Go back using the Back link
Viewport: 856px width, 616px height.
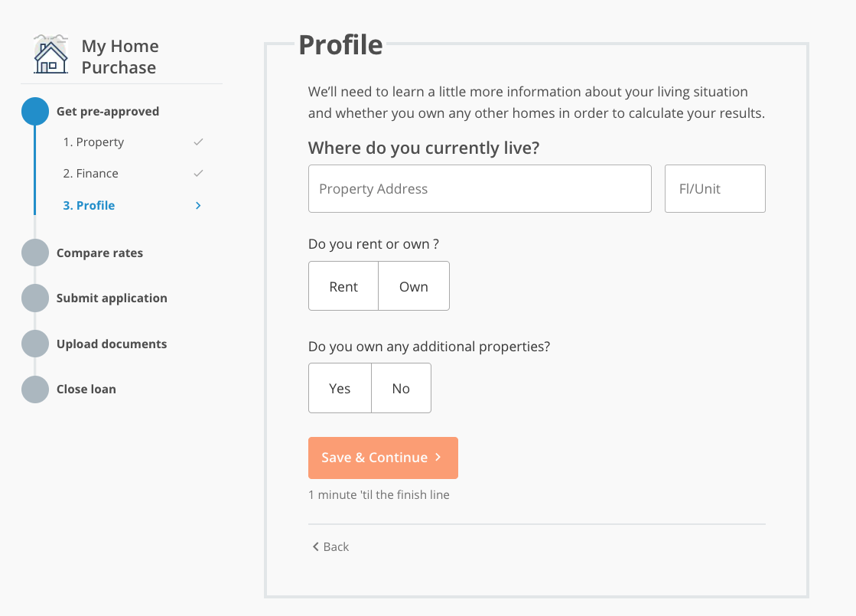(330, 546)
